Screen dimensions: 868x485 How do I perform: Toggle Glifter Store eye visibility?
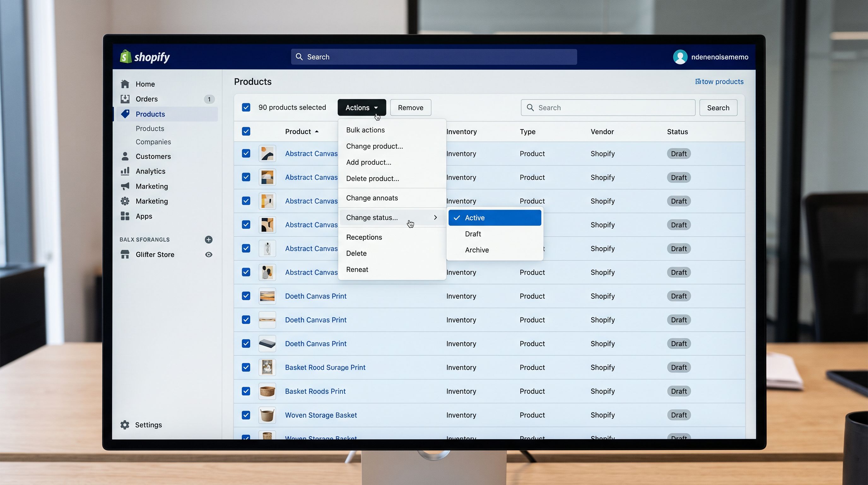[x=208, y=254]
